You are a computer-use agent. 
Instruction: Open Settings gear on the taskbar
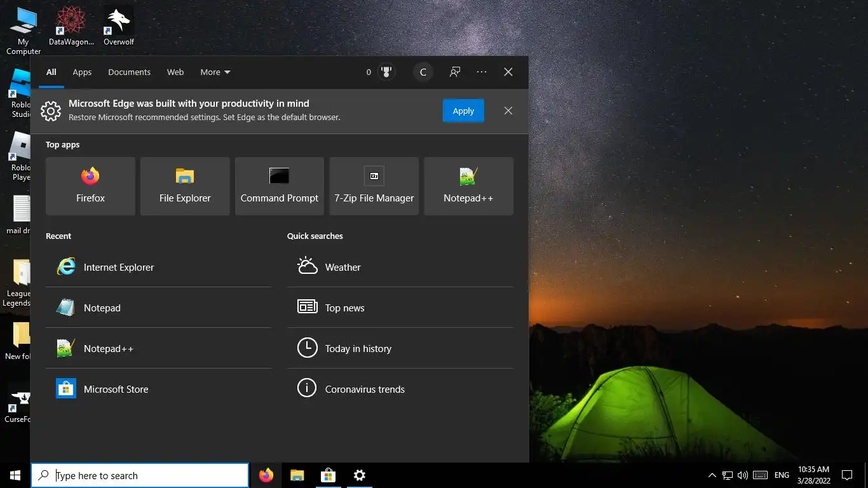(360, 475)
